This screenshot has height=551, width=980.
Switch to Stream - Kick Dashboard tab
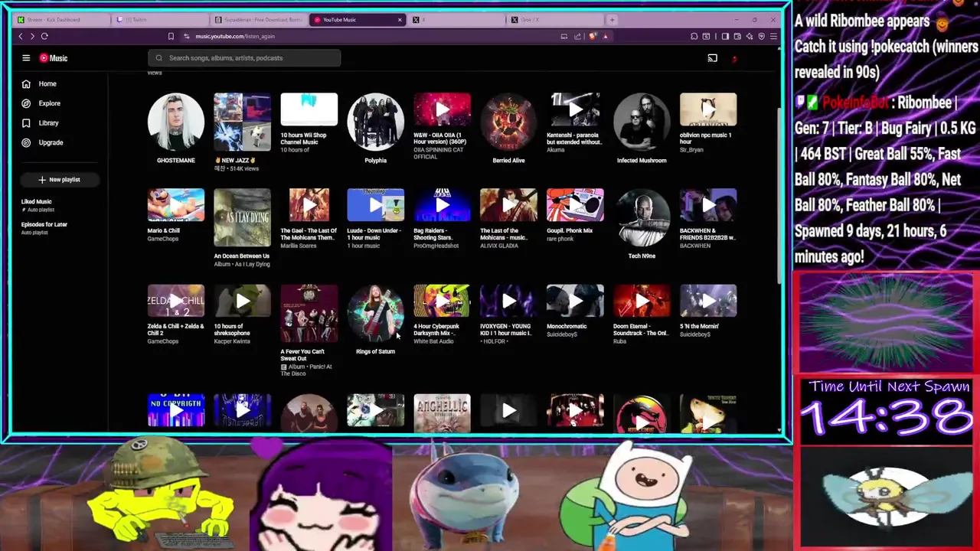coord(61,19)
